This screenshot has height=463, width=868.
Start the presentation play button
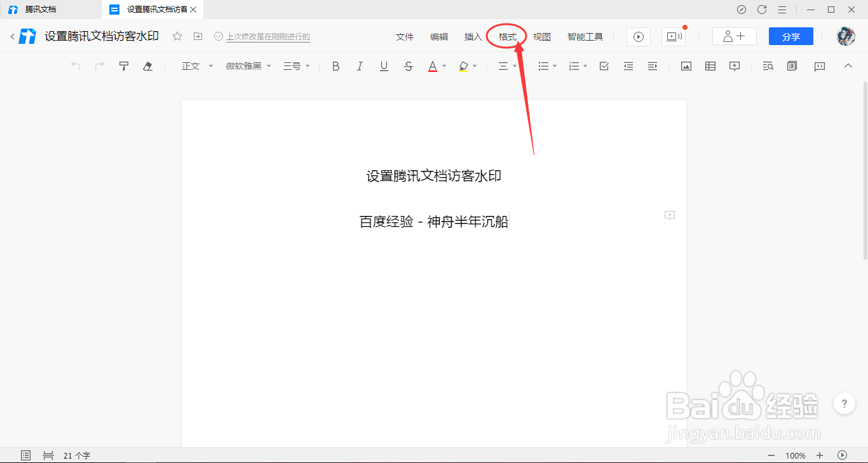coord(639,37)
